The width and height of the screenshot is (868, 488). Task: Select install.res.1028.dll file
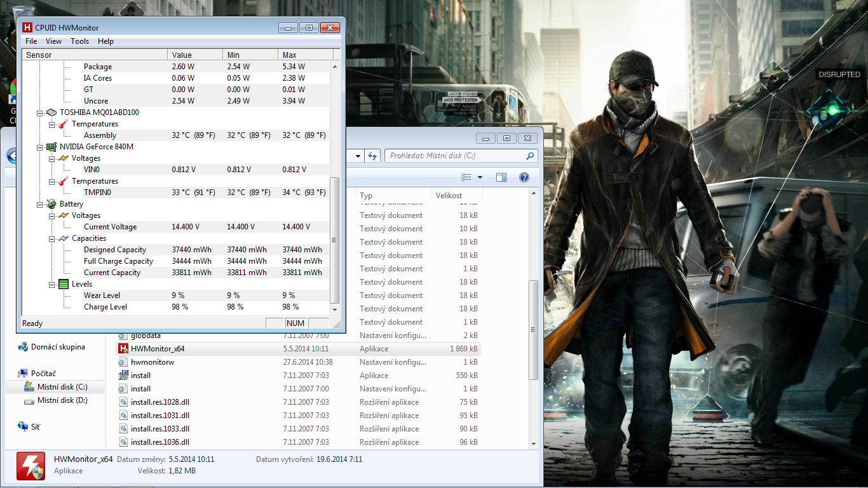(299, 402)
